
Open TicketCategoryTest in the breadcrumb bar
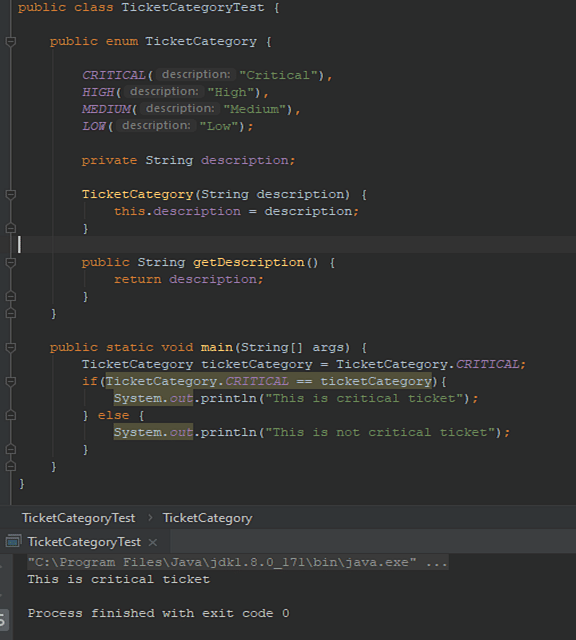(x=78, y=518)
